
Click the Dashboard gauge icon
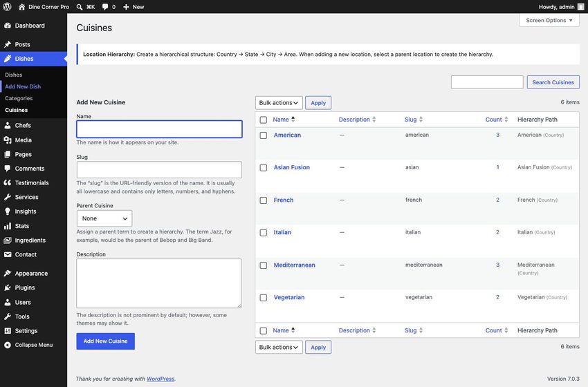point(8,26)
